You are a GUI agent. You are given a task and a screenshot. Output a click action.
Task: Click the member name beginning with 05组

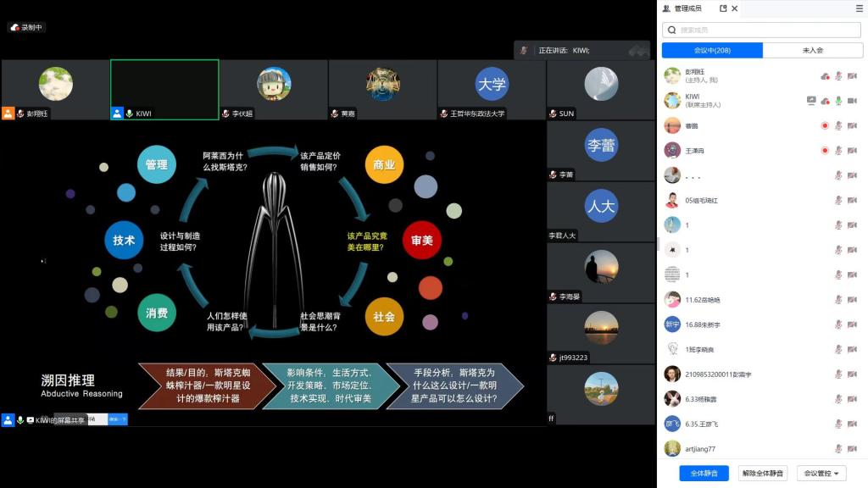point(701,200)
